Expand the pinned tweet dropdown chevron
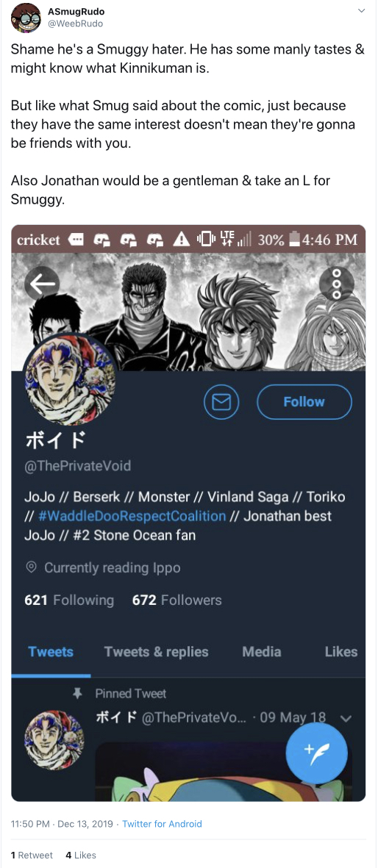378x868 pixels. tap(346, 719)
